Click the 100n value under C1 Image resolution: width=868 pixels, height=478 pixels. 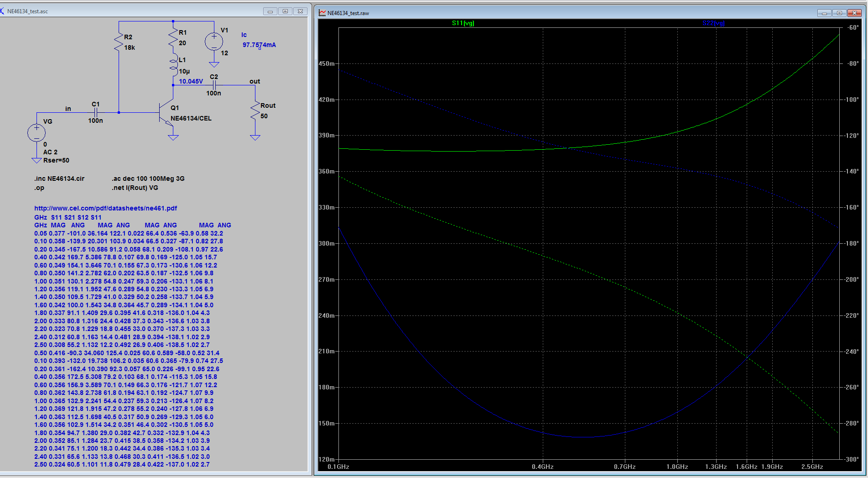(x=95, y=121)
